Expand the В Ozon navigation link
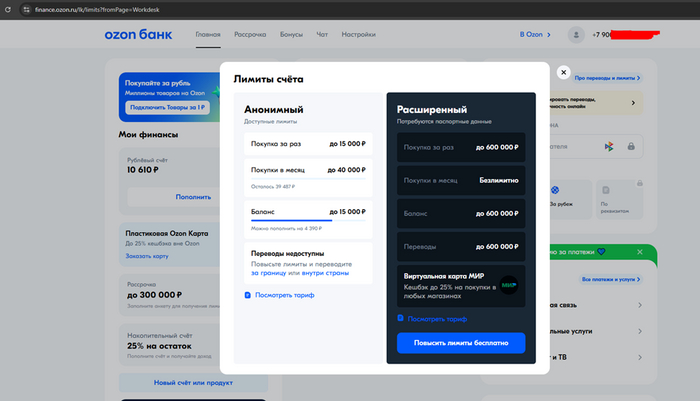 534,35
